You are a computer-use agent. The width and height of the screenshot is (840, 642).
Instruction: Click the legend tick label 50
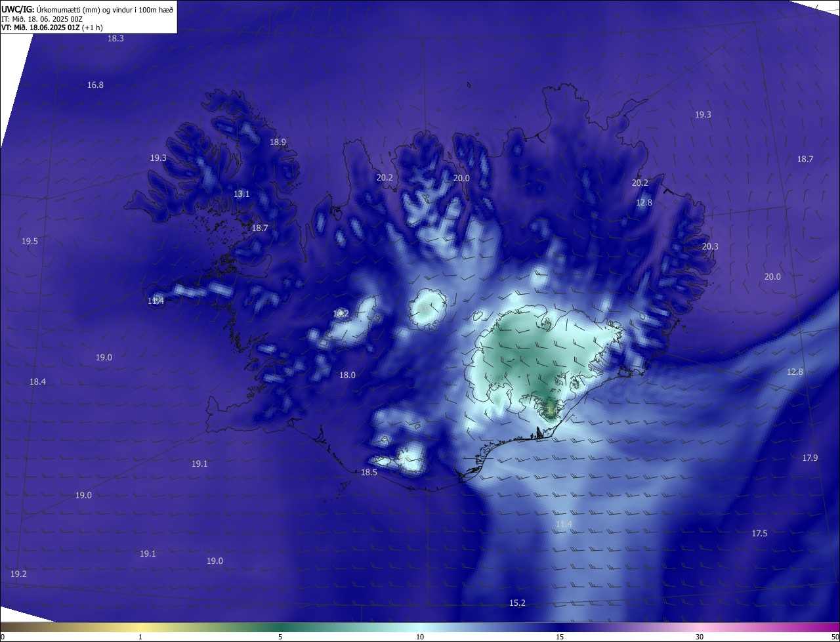[x=835, y=637]
